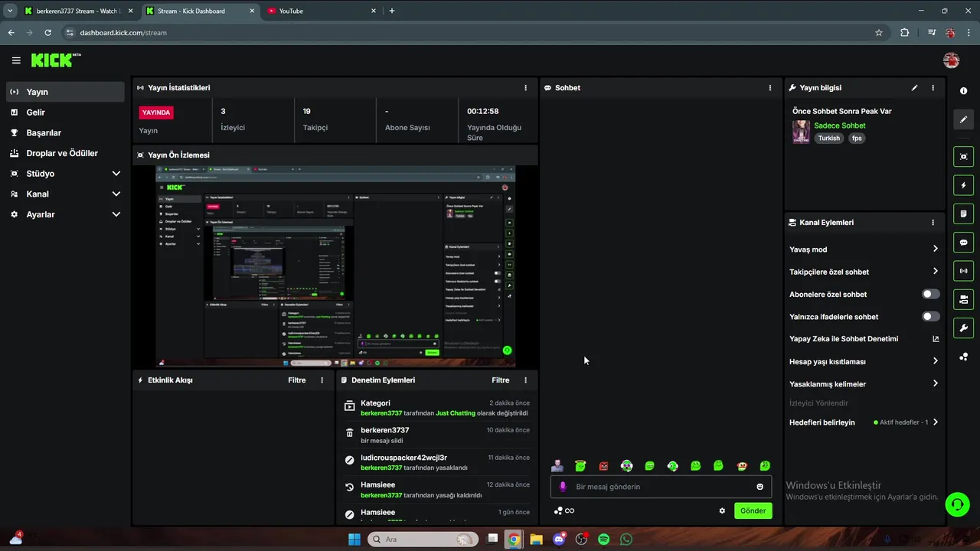The image size is (980, 551).
Task: Toggle Yalnızca ifadelerle sohbet switch
Action: tap(930, 316)
